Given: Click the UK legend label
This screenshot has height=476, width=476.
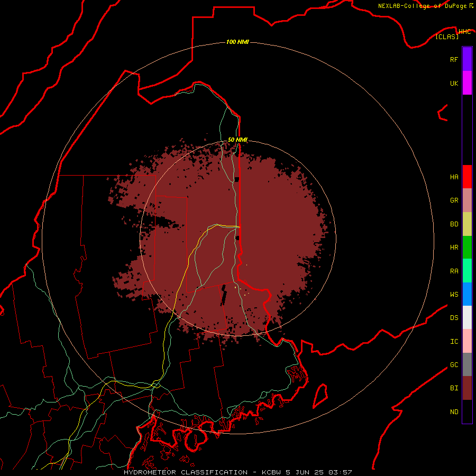Looking at the screenshot, I should (x=454, y=83).
